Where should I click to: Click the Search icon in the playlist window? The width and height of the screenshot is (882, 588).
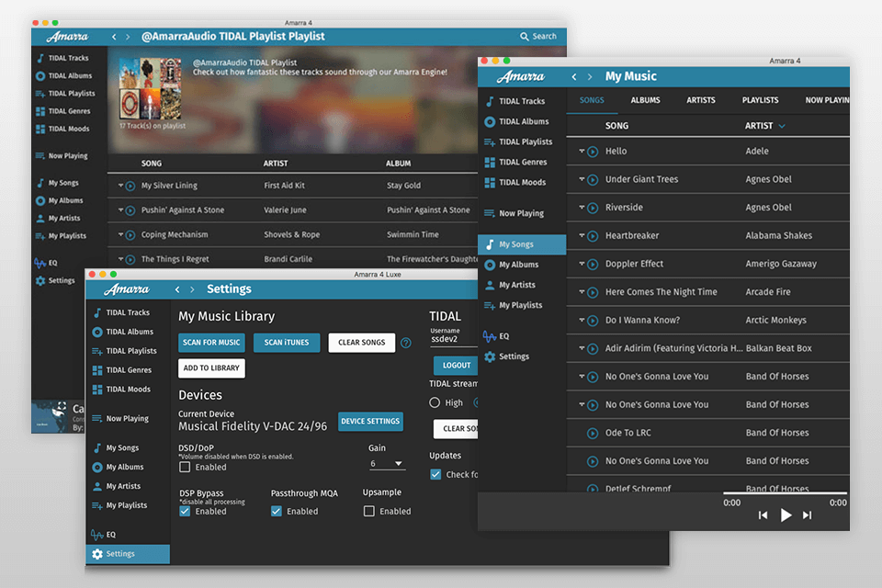pyautogui.click(x=524, y=37)
